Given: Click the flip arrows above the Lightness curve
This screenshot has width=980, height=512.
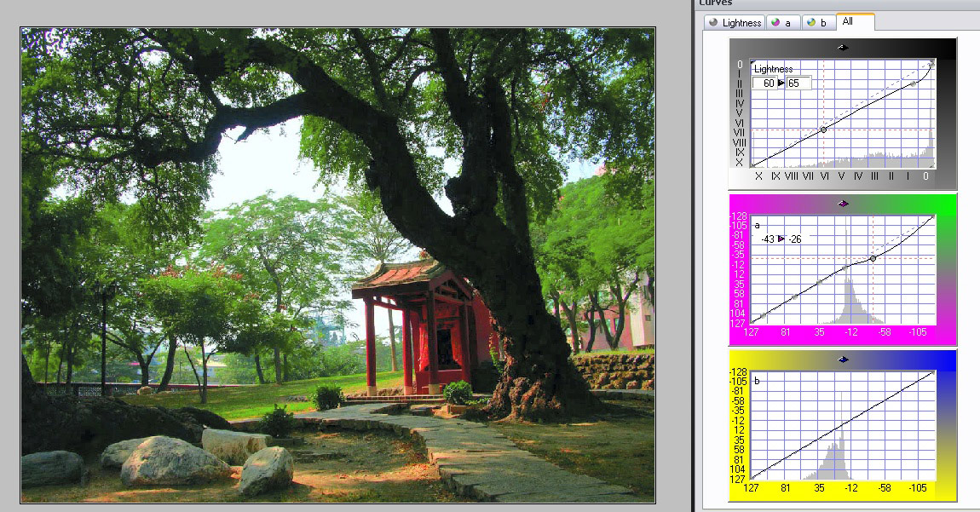Looking at the screenshot, I should tap(843, 48).
